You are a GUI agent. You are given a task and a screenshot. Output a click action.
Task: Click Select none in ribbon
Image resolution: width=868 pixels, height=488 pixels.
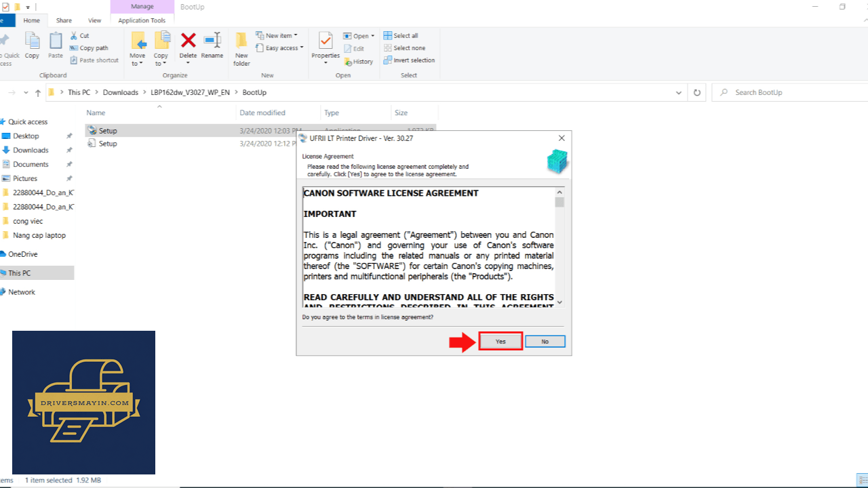[405, 48]
